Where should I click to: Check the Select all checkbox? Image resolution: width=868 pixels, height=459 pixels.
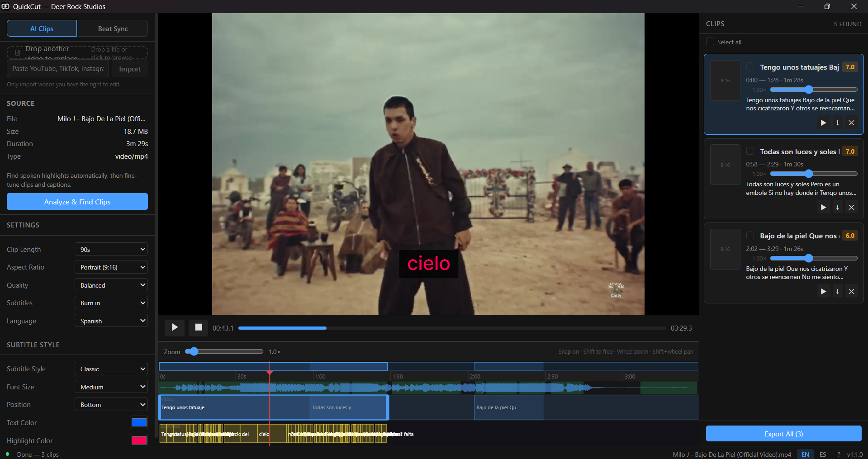point(710,42)
